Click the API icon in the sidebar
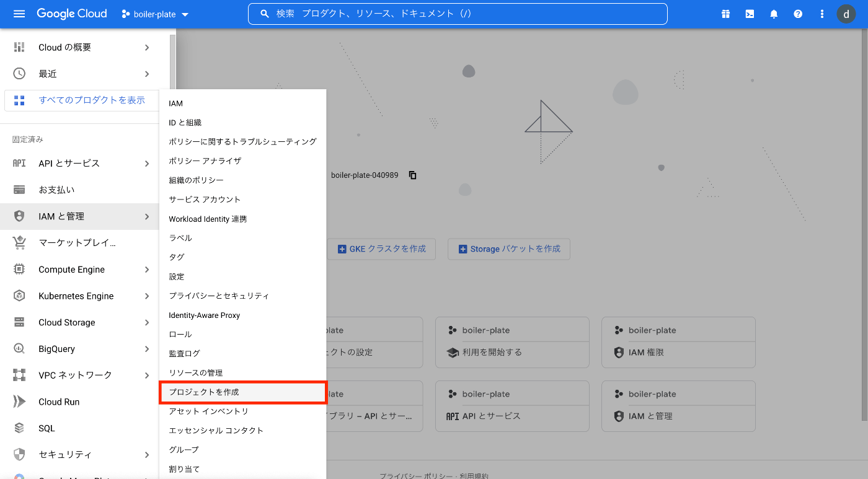 [x=19, y=164]
